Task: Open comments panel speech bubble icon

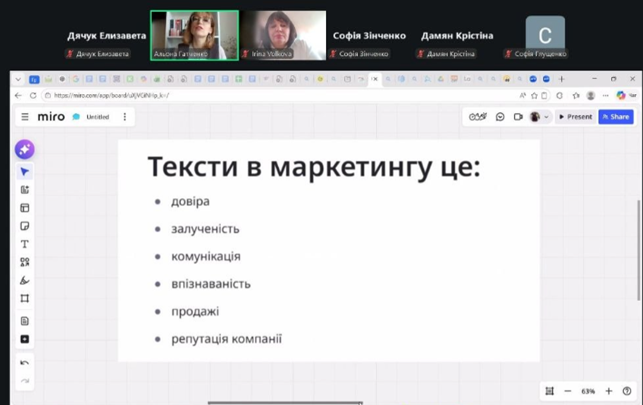Action: tap(500, 117)
